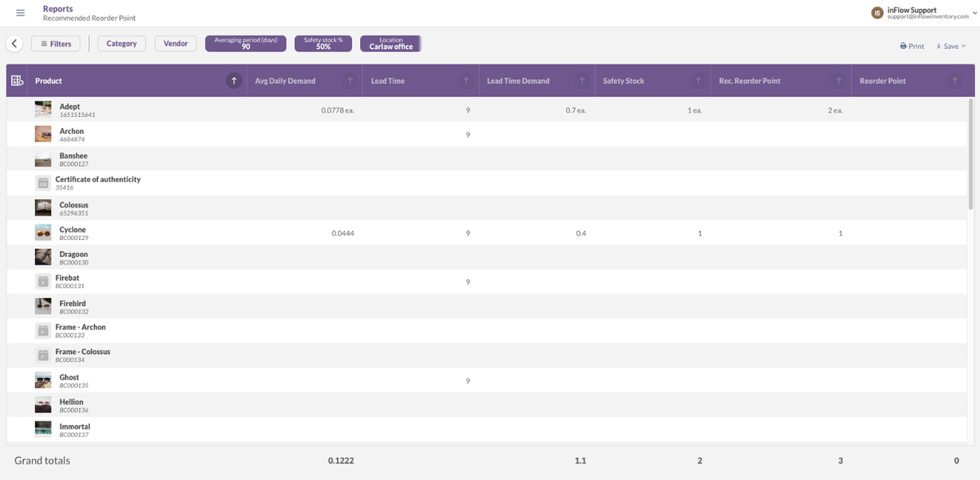Select the Adept product name
Image resolution: width=980 pixels, height=480 pixels.
point(69,106)
